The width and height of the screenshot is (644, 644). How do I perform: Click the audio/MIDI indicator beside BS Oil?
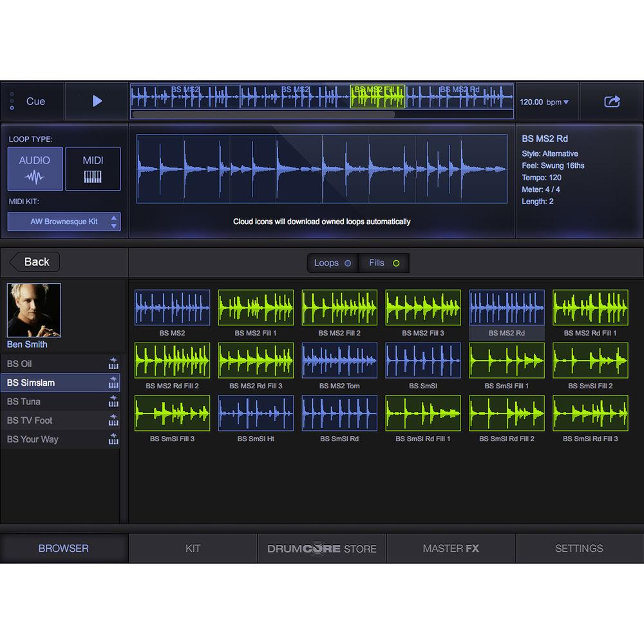click(x=114, y=364)
